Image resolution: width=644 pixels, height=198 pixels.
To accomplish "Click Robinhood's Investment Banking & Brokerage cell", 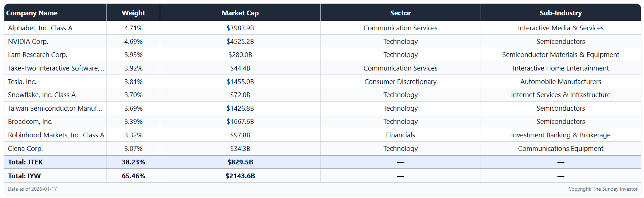I will click(560, 135).
